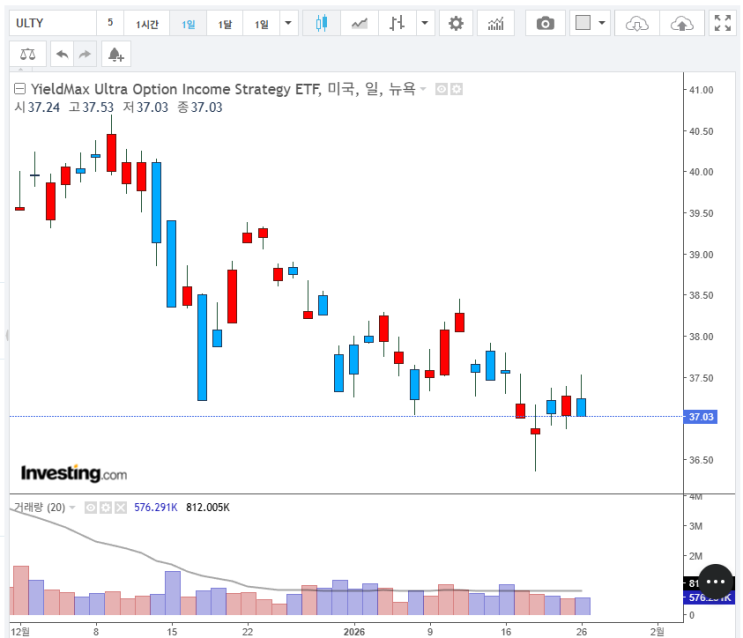Screen dimensions: 743x638
Task: Hide the 거래량 volume indicator
Action: (x=91, y=508)
